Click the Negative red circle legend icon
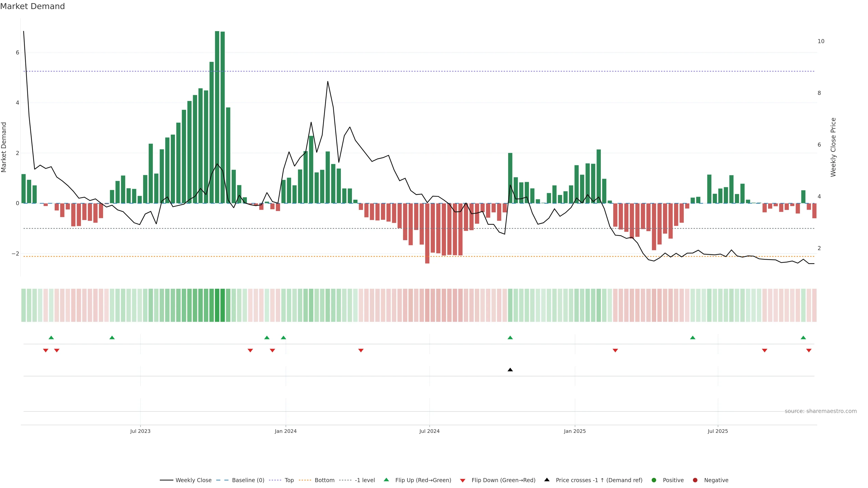This screenshot has width=868, height=488. coord(695,480)
